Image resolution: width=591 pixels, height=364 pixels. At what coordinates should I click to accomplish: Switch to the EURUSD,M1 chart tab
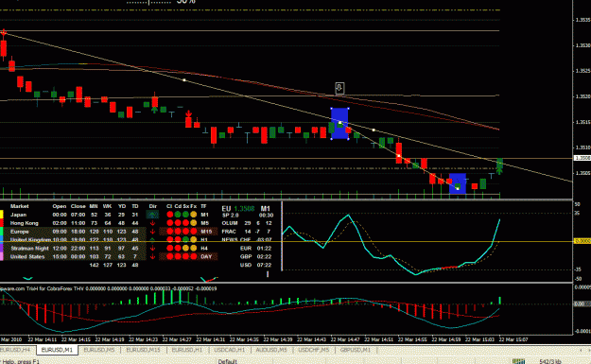click(x=57, y=350)
